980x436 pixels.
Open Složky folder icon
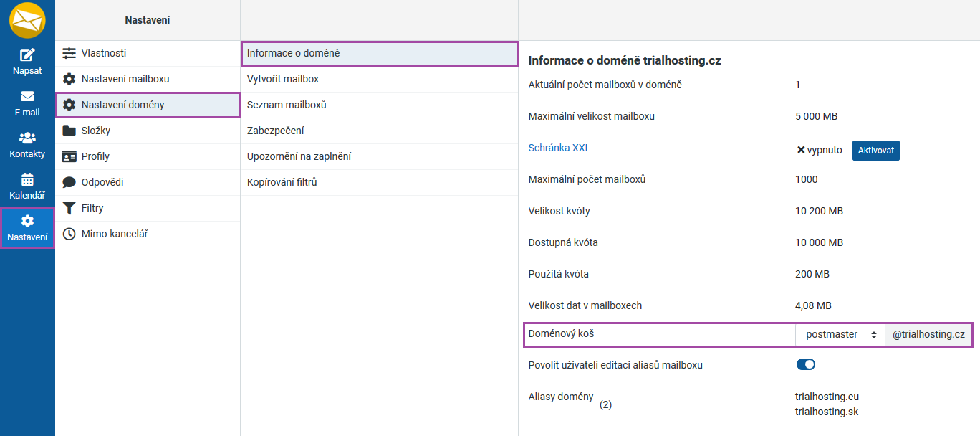[69, 131]
